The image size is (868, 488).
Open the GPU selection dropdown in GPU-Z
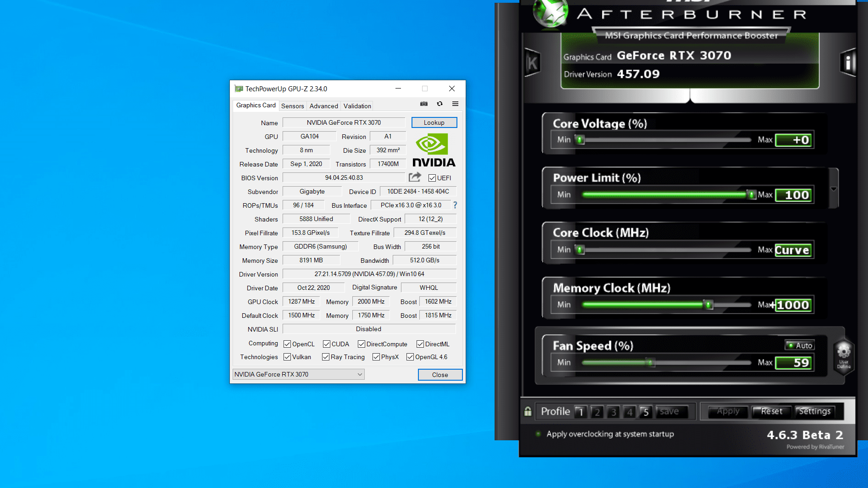299,374
